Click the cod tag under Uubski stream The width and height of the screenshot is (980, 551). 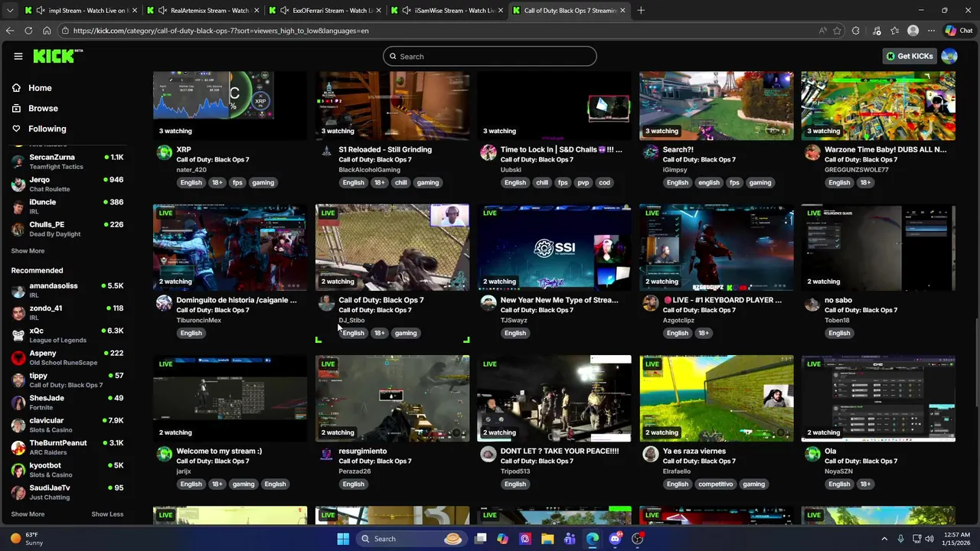(x=605, y=183)
